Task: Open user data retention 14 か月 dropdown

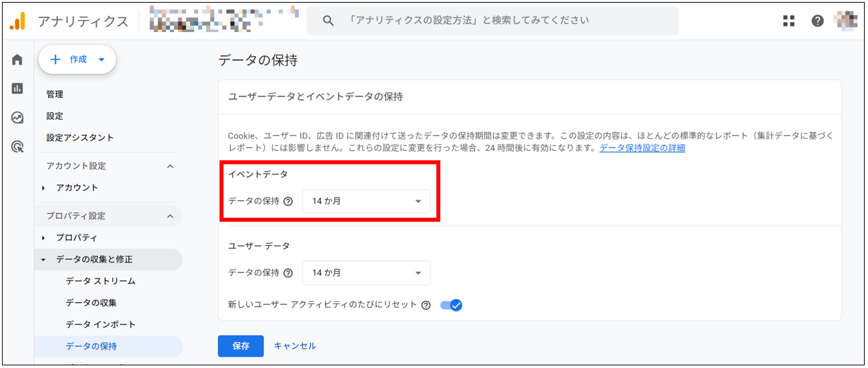Action: click(366, 272)
